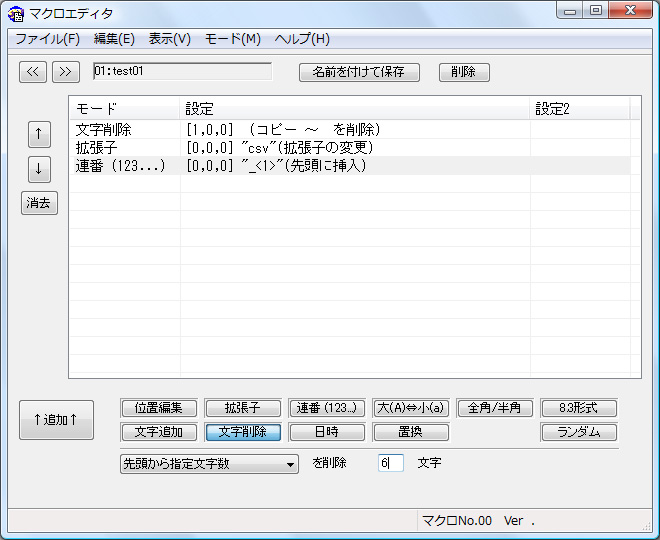The height and width of the screenshot is (540, 660).
Task: Move selected row up with ↑ arrow
Action: pos(39,134)
